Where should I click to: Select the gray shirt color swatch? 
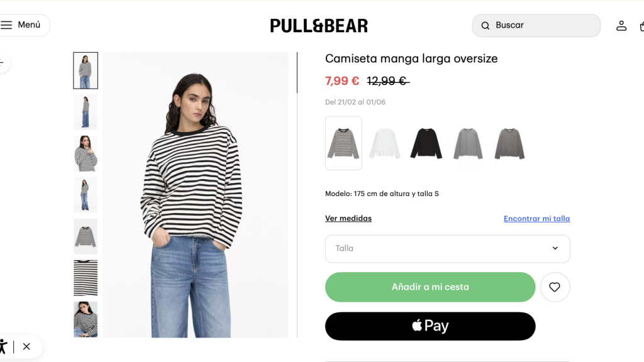coord(468,143)
